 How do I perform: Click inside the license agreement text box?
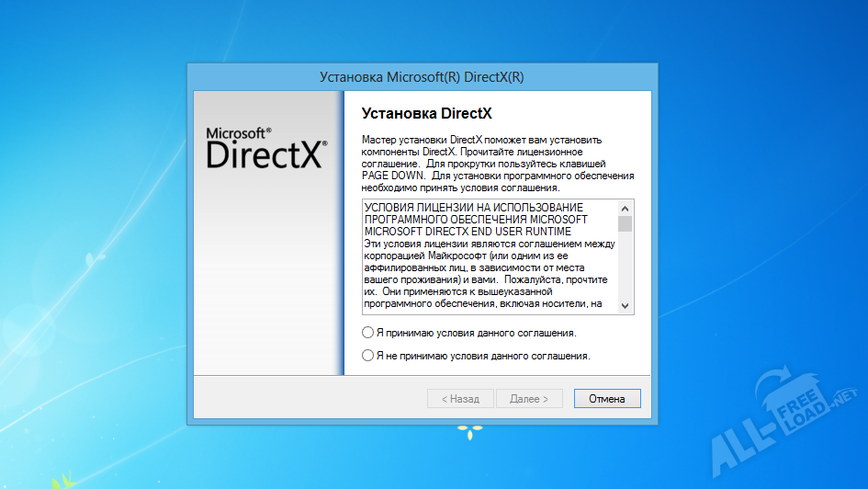pos(487,267)
